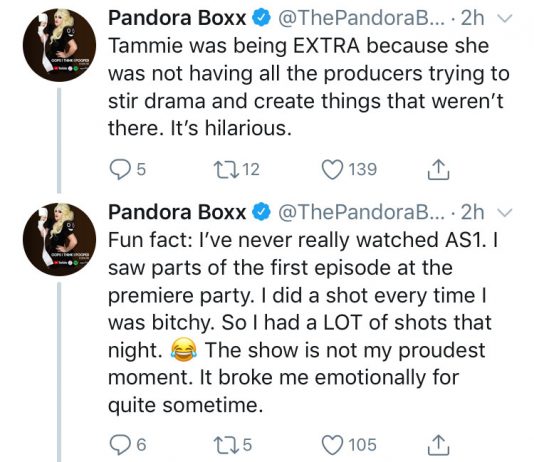534x462 pixels.
Task: Open the second tweet's dropdown chevron menu
Action: pos(504,212)
